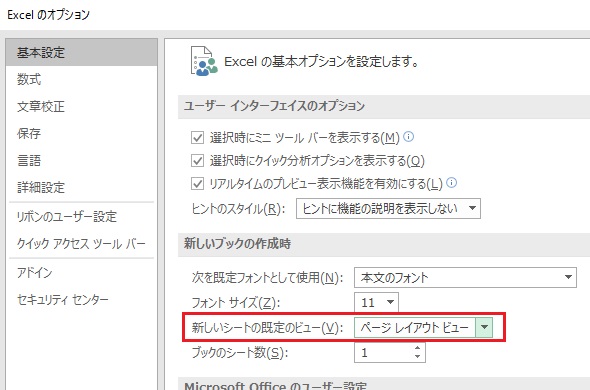This screenshot has height=390, width=590.
Task: Toggle 選択時にクイック分析オプションを表示する checkbox
Action: [198, 161]
